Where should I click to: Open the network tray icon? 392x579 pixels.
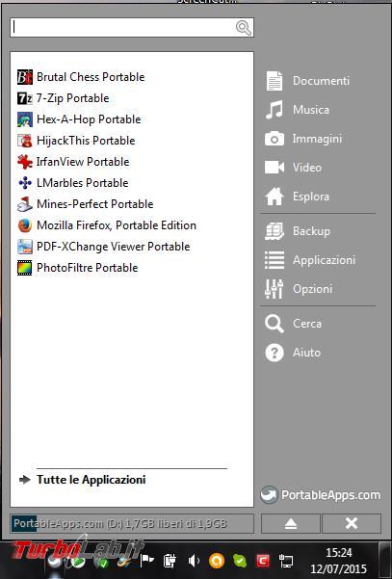click(x=286, y=561)
